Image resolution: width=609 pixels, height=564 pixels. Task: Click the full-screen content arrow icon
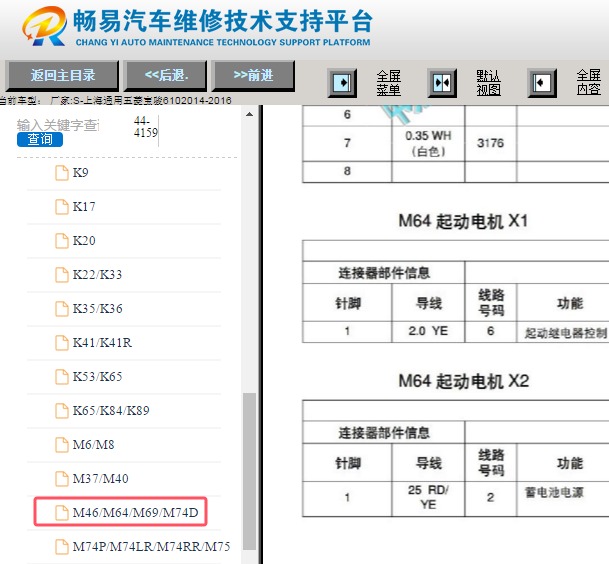pos(542,83)
